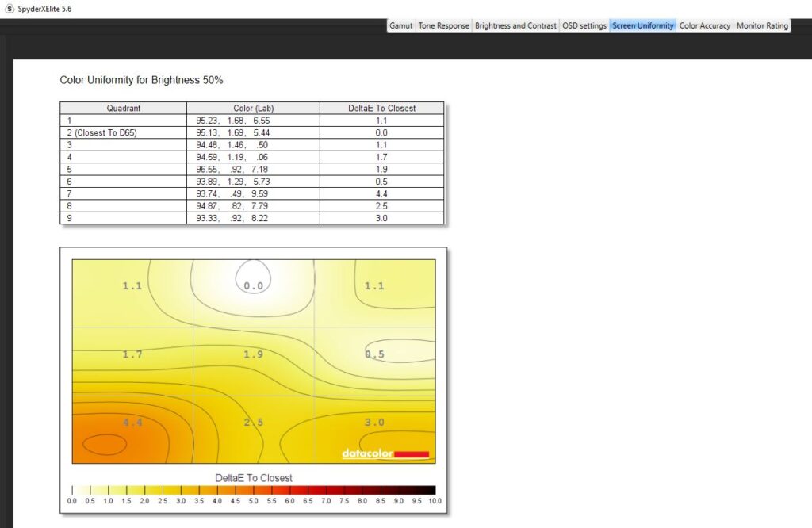
Task: Switch to the Tone Response tab
Action: point(443,25)
